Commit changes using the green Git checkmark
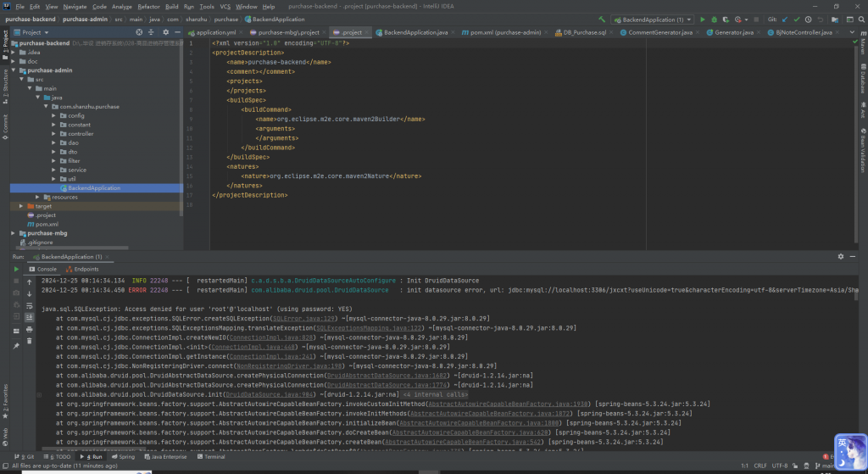 pyautogui.click(x=797, y=20)
